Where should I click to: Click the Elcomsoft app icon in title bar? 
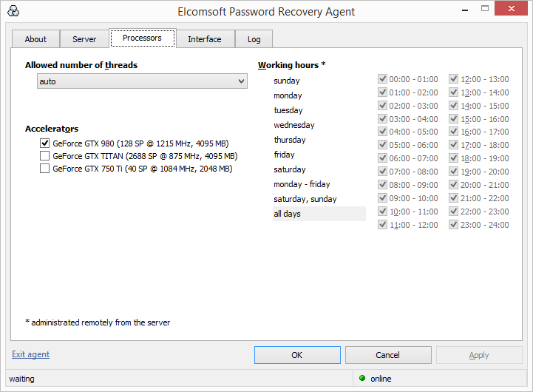click(x=13, y=12)
